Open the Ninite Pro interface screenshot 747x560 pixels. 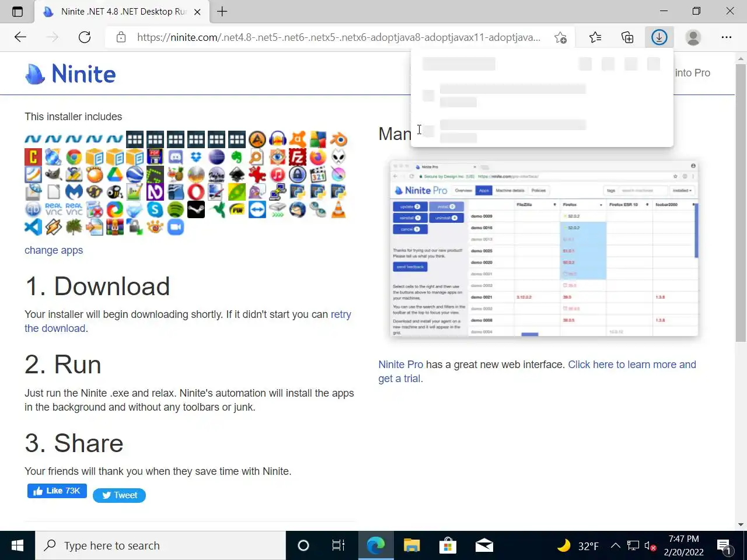point(544,248)
